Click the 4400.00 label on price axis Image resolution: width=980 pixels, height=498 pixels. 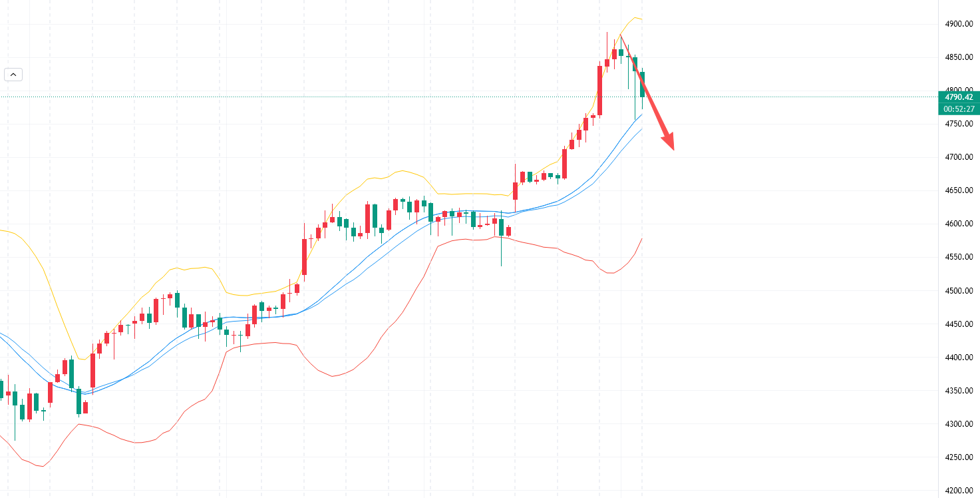pyautogui.click(x=959, y=358)
